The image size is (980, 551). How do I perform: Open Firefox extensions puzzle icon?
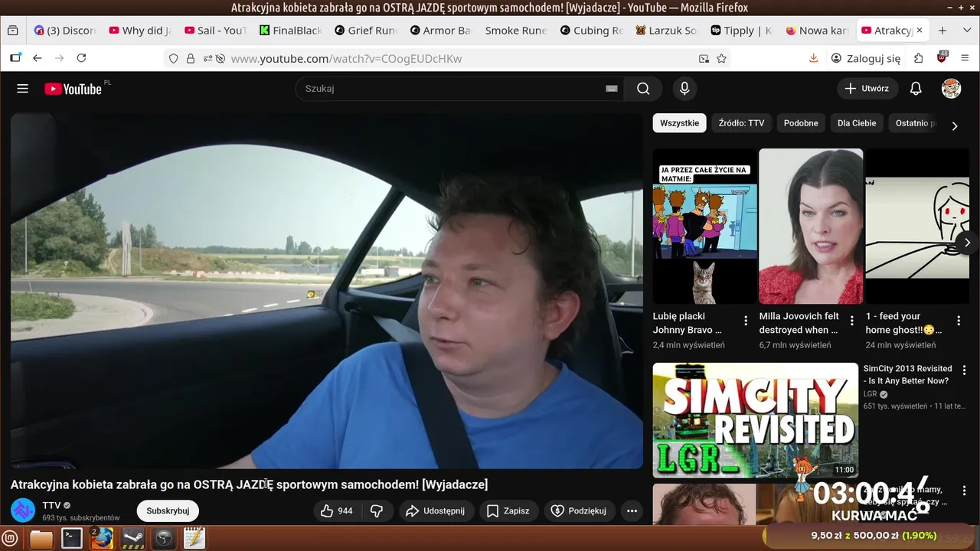click(x=919, y=58)
